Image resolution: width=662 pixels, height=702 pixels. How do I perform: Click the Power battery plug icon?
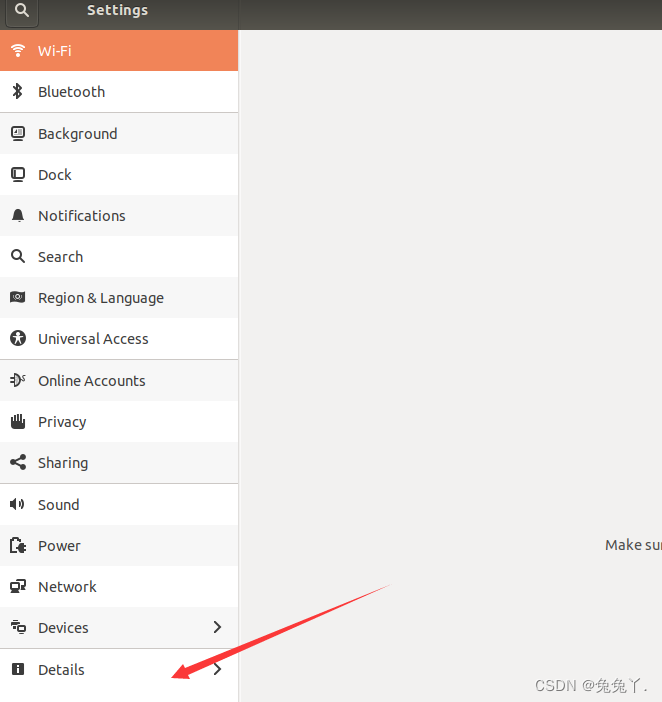coord(18,545)
